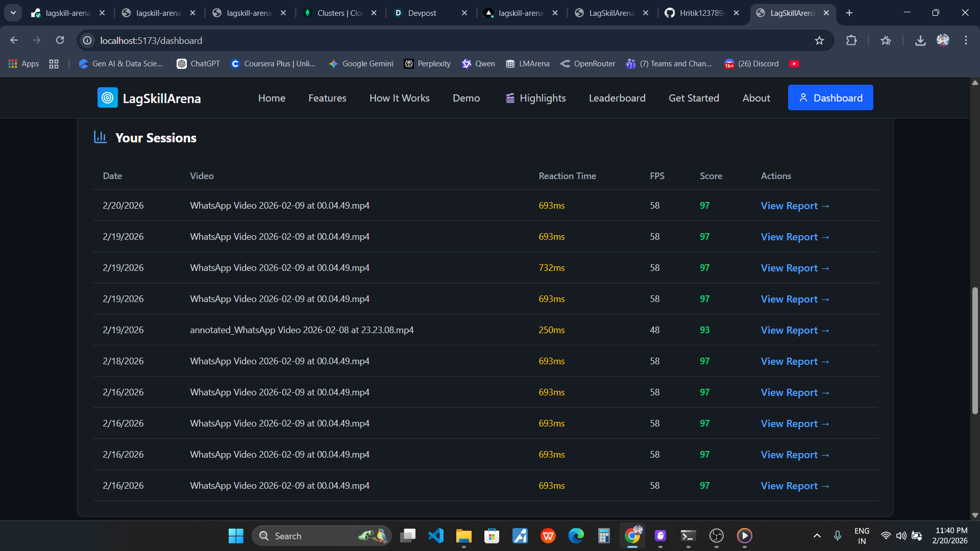Bookmark this page with the star icon
980x551 pixels.
point(819,40)
